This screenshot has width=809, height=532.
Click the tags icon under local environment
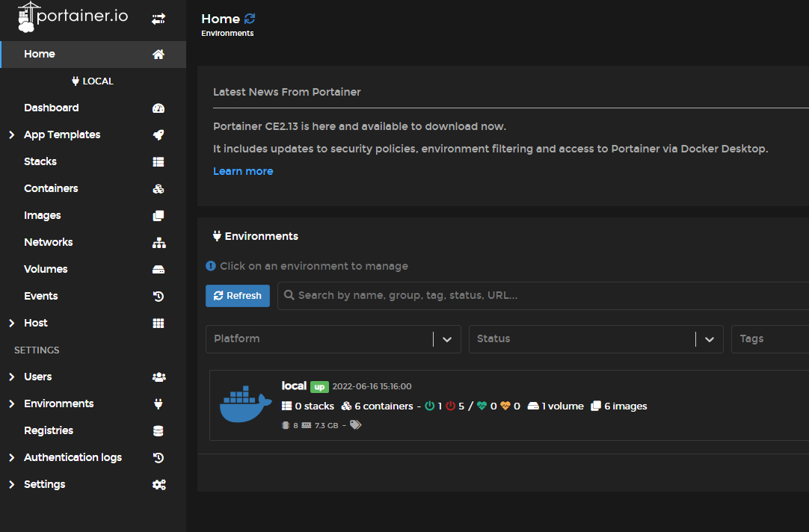coord(355,424)
